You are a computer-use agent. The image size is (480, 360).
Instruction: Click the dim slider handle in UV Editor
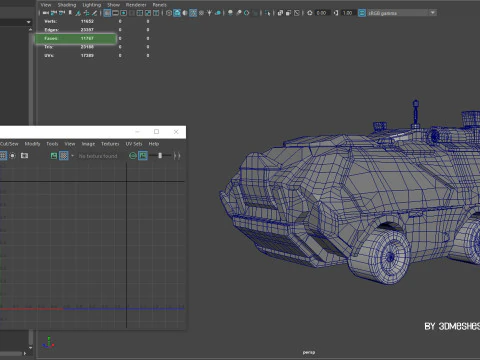pyautogui.click(x=160, y=156)
